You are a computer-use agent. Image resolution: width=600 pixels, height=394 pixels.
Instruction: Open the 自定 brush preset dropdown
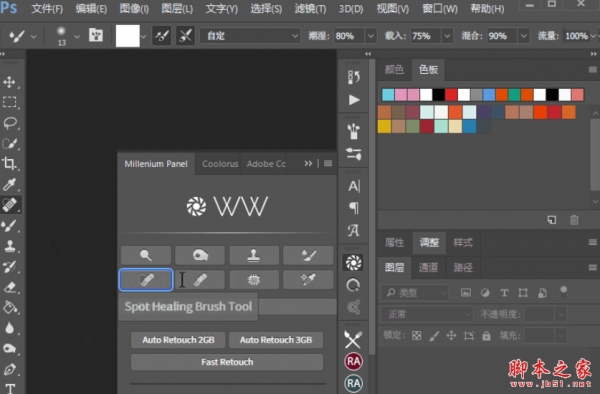[250, 36]
